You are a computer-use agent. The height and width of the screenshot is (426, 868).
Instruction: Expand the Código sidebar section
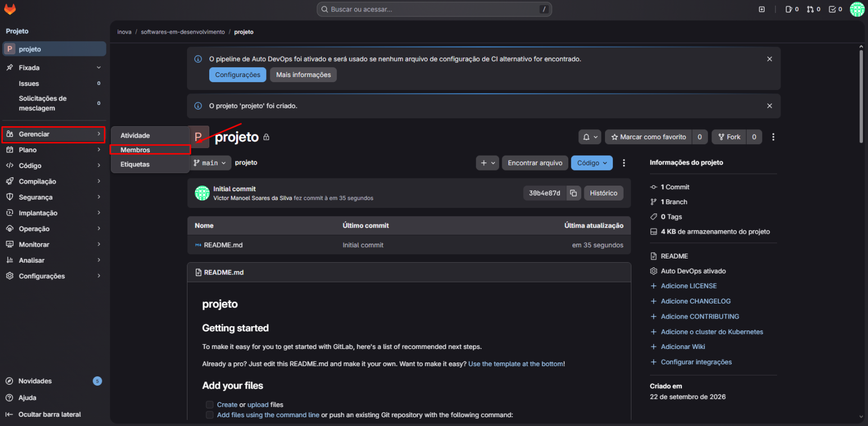[x=53, y=166]
